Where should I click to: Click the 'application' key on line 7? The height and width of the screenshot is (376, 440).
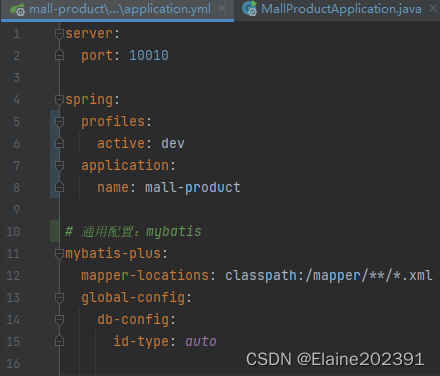click(125, 166)
